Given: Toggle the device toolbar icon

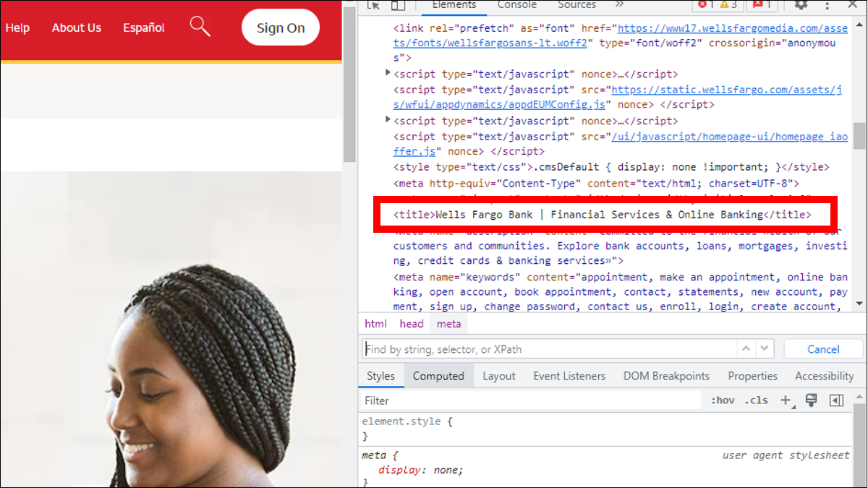Looking at the screenshot, I should (398, 5).
